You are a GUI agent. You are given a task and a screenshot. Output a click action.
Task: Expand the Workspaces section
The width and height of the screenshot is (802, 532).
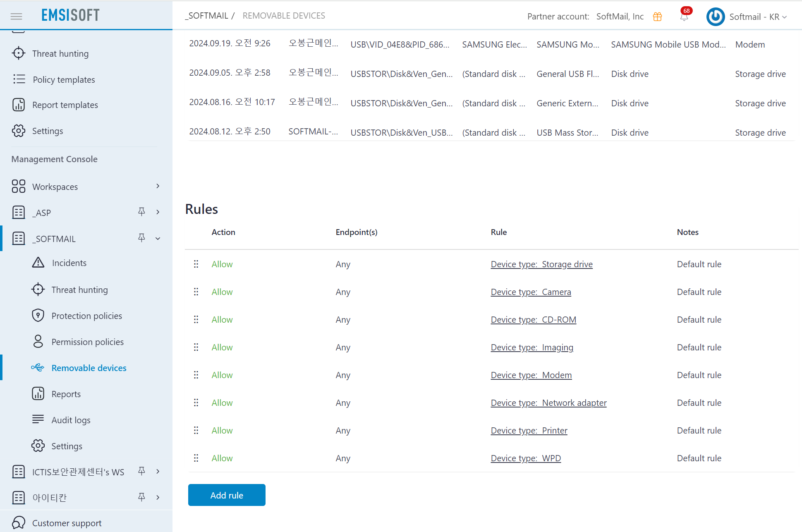(158, 186)
